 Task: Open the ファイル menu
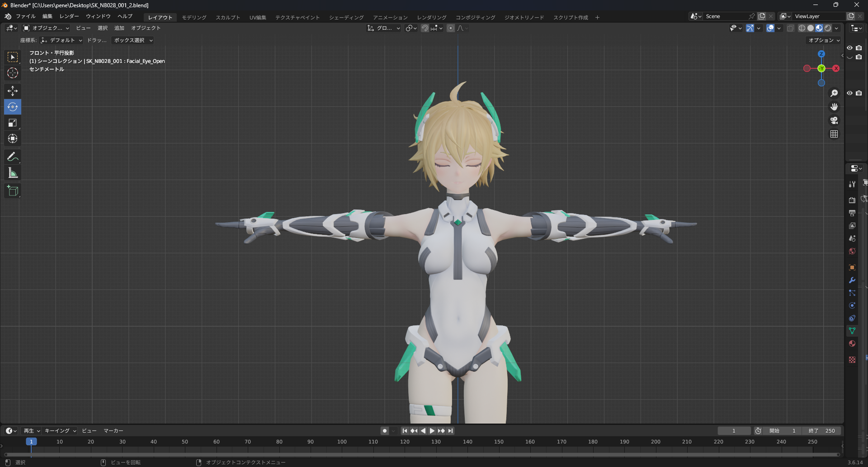tap(26, 16)
